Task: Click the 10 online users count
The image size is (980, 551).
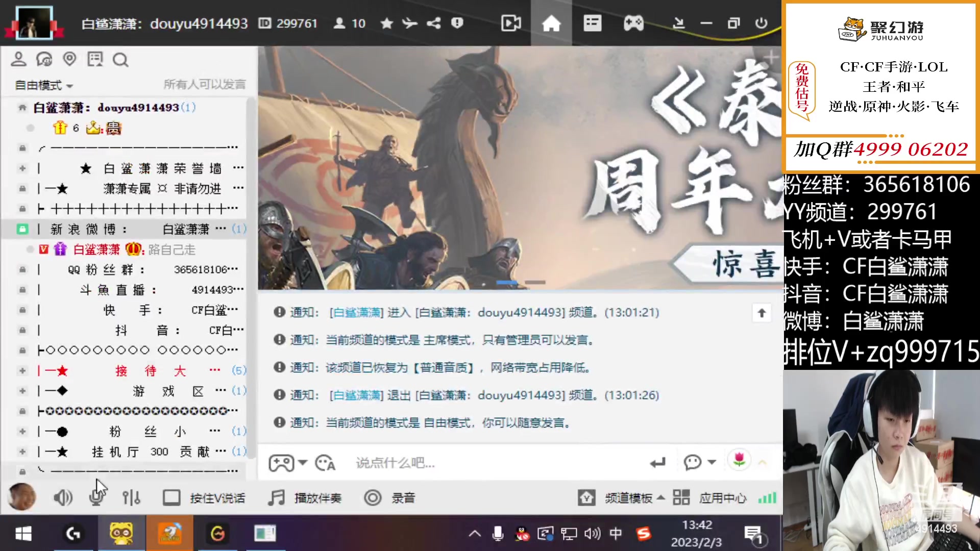Action: pyautogui.click(x=350, y=23)
